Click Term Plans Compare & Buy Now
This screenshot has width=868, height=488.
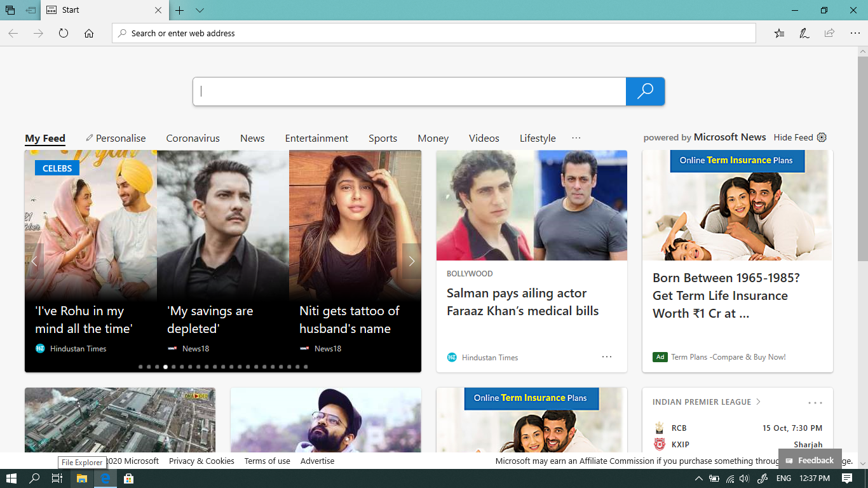coord(728,357)
